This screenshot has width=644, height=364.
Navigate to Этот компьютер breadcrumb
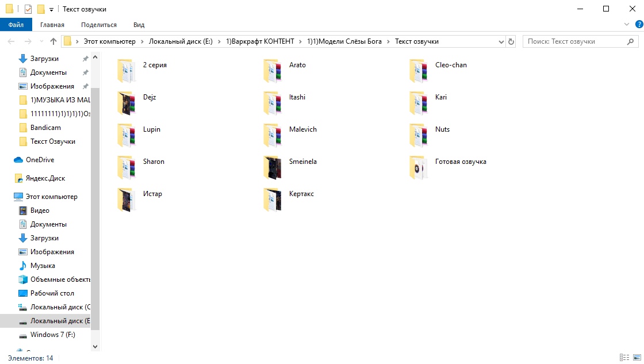click(110, 41)
